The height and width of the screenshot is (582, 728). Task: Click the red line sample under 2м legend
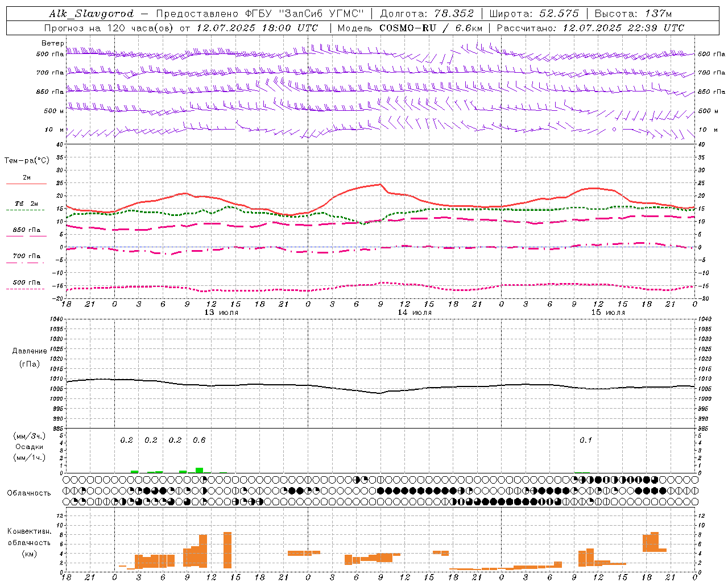pyautogui.click(x=26, y=184)
